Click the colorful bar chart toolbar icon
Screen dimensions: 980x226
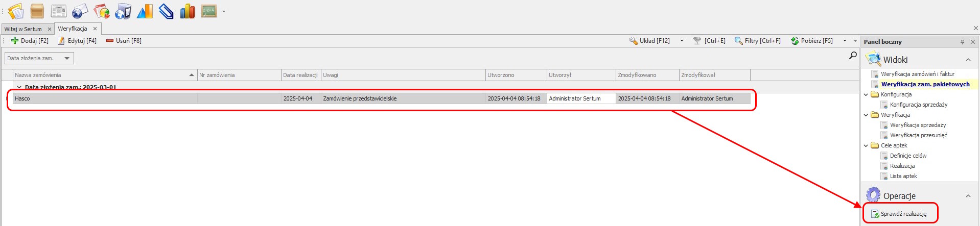187,11
